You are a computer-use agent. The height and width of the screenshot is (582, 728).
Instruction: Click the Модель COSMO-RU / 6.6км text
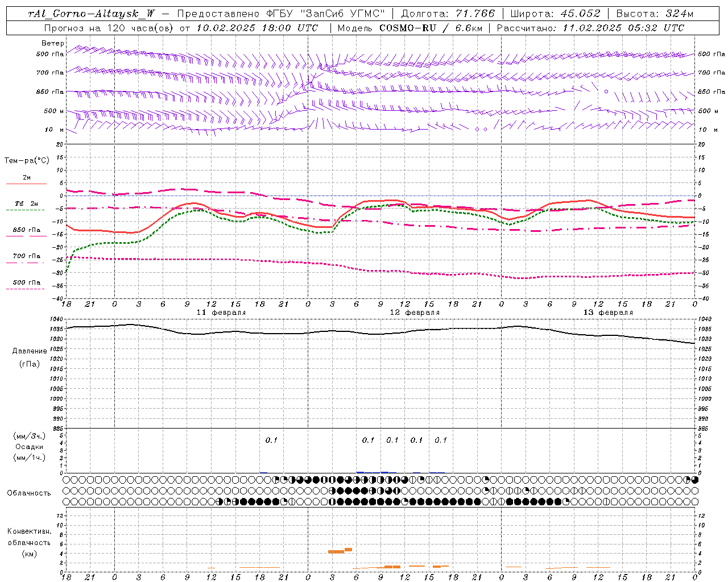(x=409, y=28)
